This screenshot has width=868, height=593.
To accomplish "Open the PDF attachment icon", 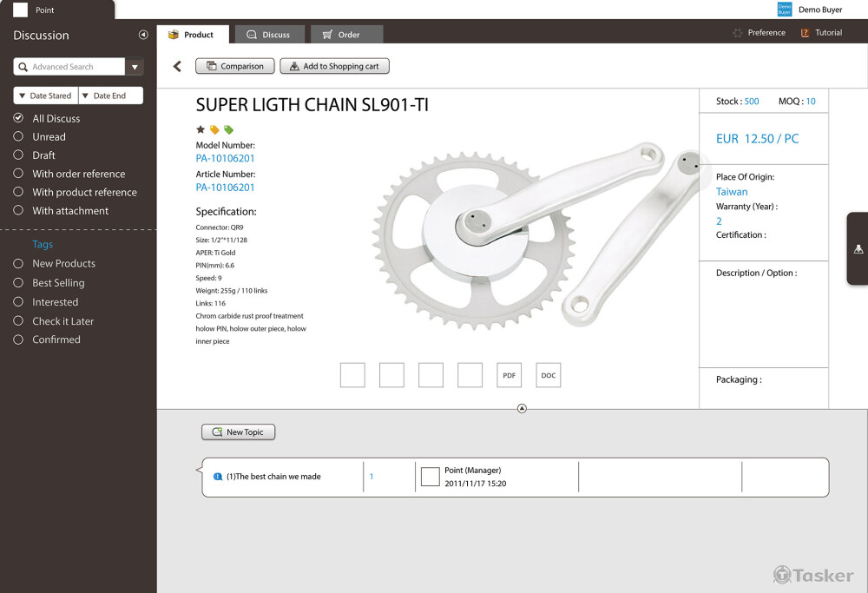I will tap(509, 375).
